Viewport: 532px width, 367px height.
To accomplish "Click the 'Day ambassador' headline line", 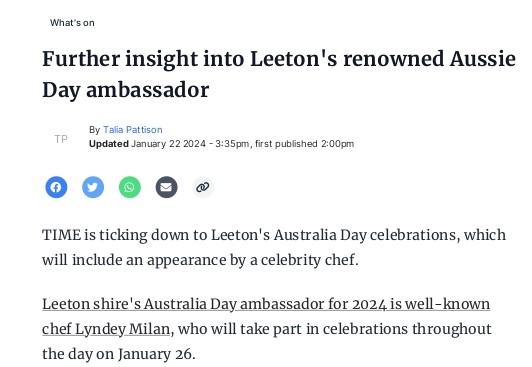I will point(126,90).
